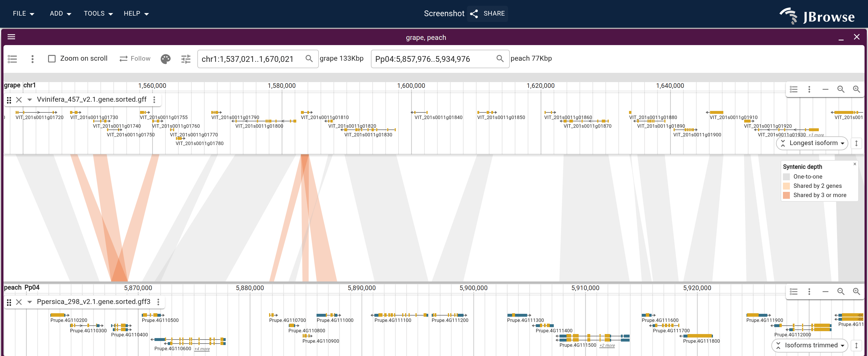Open vertical dots menu beside Zoom on scroll

(x=32, y=59)
